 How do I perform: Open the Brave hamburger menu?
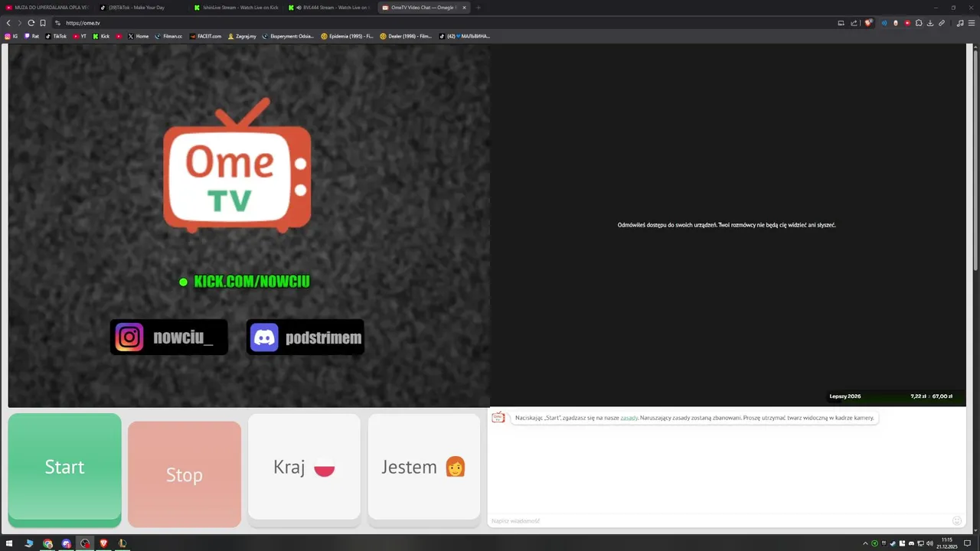click(972, 23)
